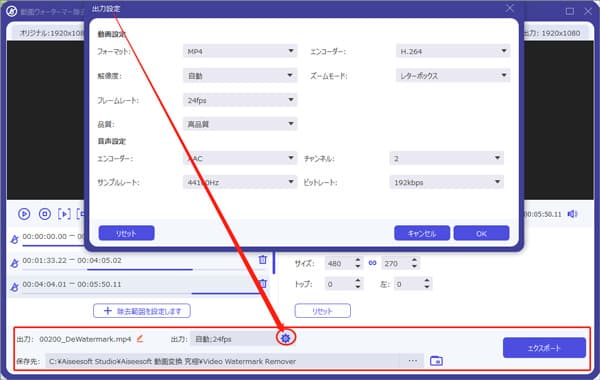Image resolution: width=600 pixels, height=380 pixels.
Task: Increase the トップ value with the up arrow
Action: (x=358, y=281)
